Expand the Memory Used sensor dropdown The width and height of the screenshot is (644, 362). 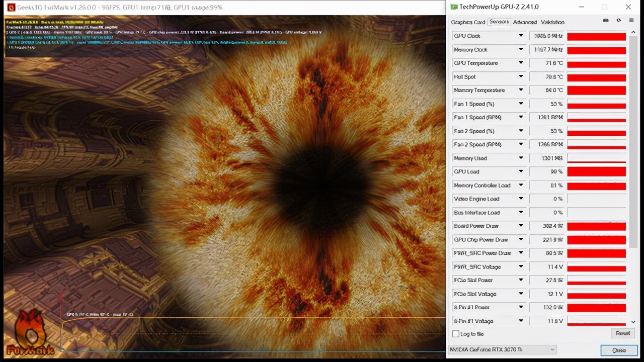tap(521, 158)
